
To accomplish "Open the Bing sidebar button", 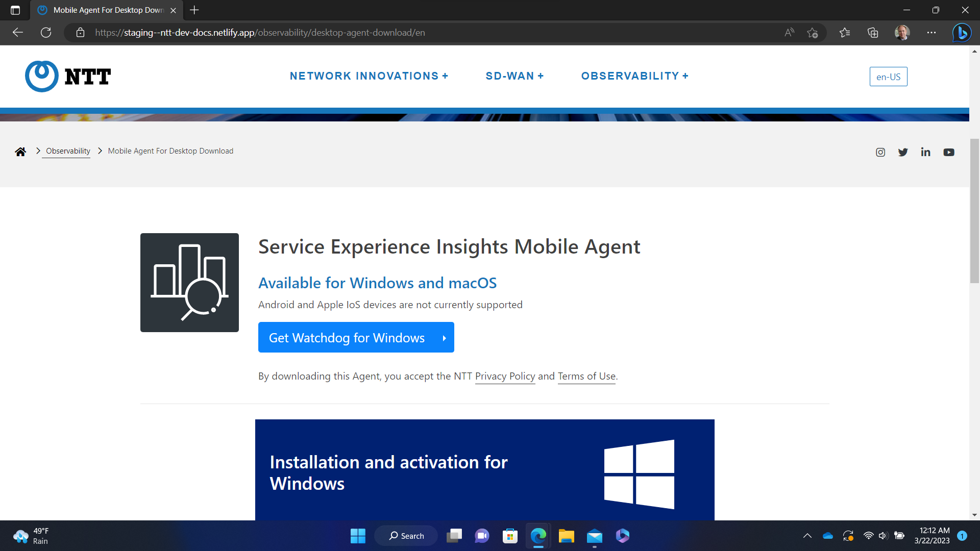I will (962, 33).
